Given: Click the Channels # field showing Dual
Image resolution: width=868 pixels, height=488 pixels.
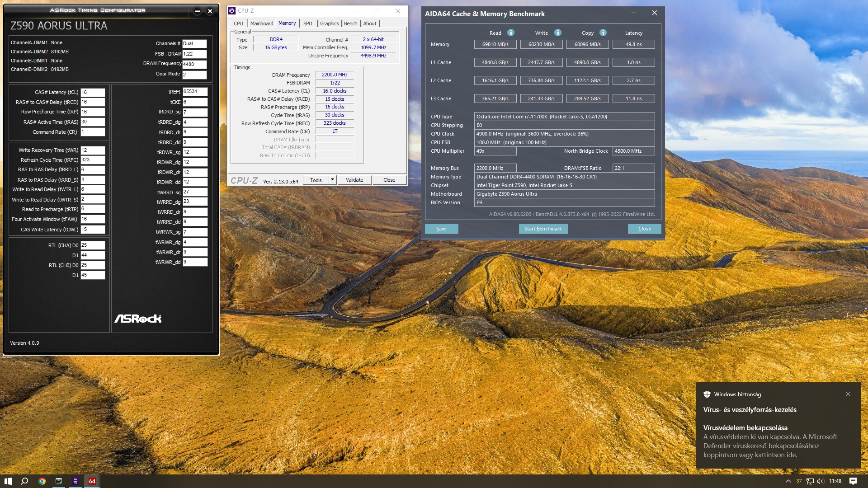Looking at the screenshot, I should pyautogui.click(x=194, y=43).
